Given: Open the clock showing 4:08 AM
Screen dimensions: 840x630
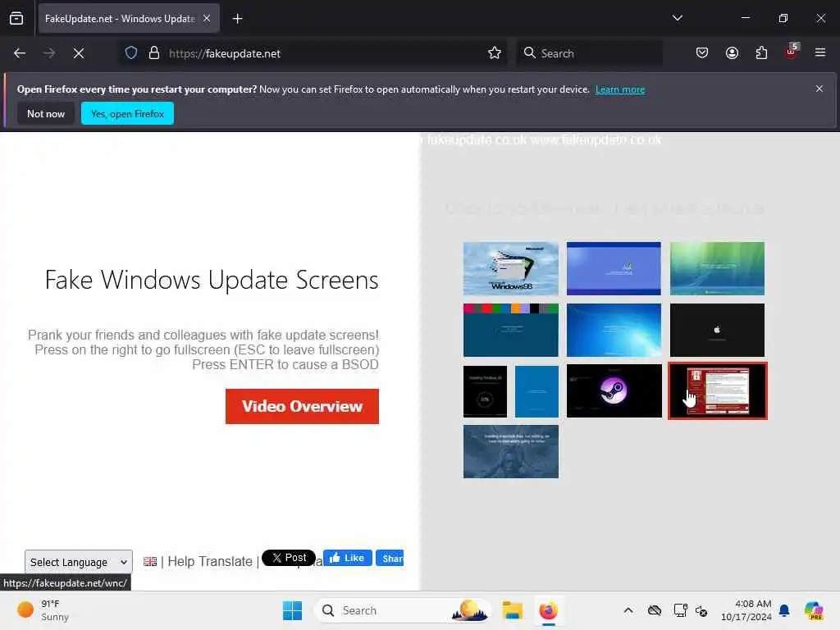Looking at the screenshot, I should pyautogui.click(x=746, y=610).
